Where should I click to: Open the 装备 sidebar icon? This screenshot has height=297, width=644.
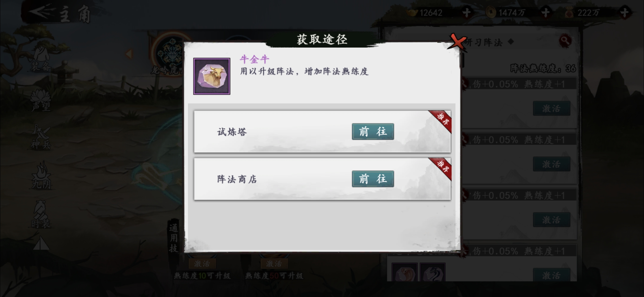[x=41, y=59]
